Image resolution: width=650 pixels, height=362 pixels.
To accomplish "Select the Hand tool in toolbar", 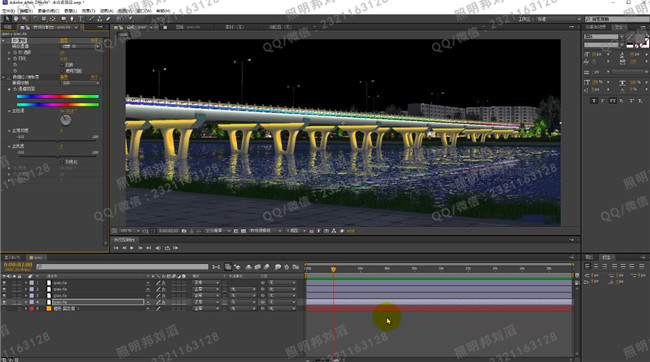I will point(16,19).
